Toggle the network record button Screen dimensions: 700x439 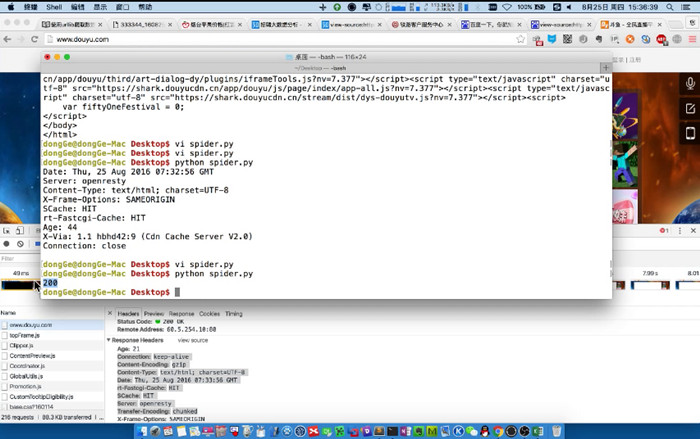(7, 244)
